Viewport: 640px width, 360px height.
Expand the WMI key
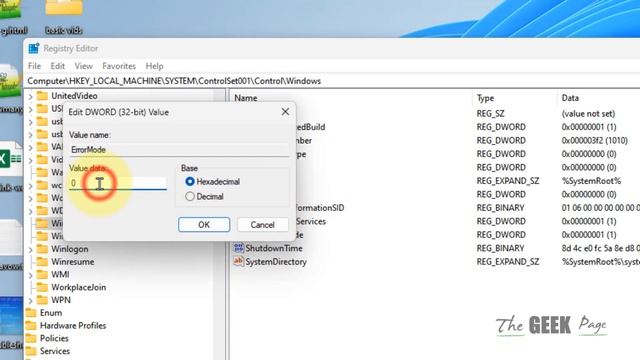coord(31,276)
